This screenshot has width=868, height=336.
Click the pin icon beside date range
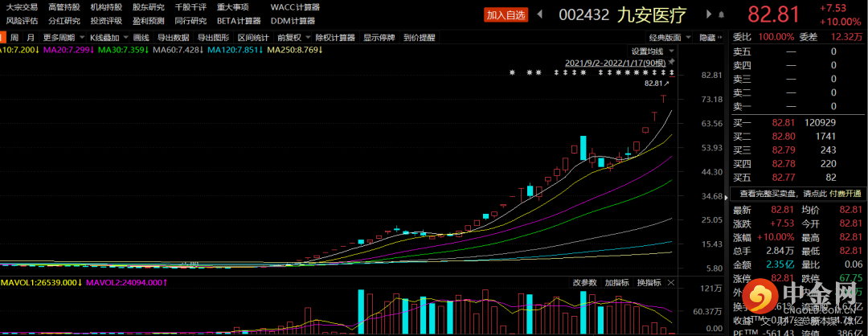click(672, 62)
